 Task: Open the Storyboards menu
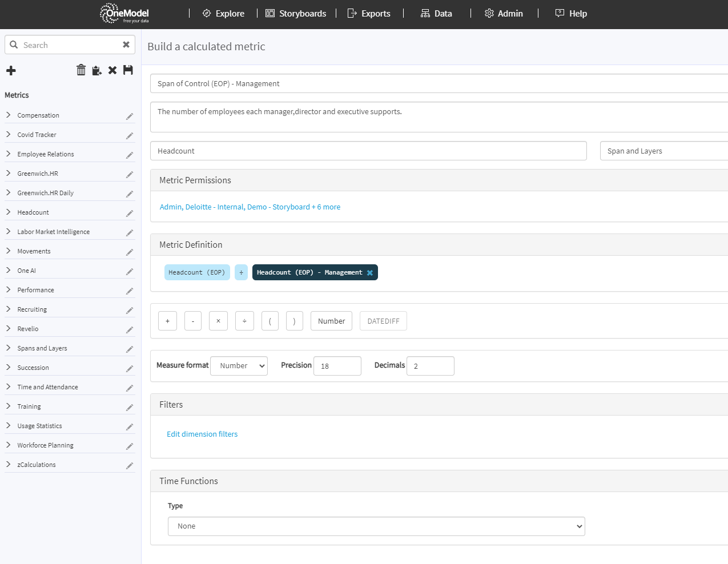(296, 14)
